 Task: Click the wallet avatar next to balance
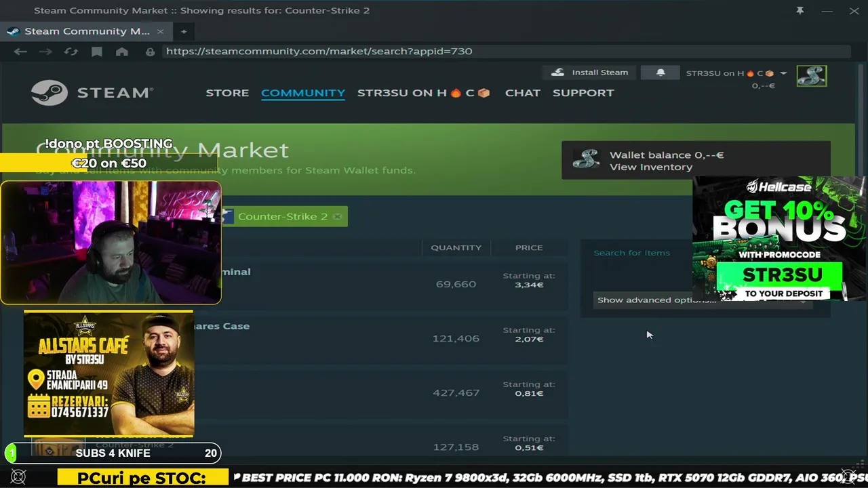coord(586,160)
